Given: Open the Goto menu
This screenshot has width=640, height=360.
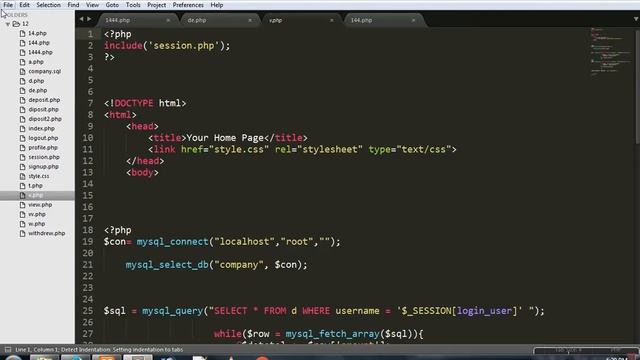Looking at the screenshot, I should coord(112,5).
